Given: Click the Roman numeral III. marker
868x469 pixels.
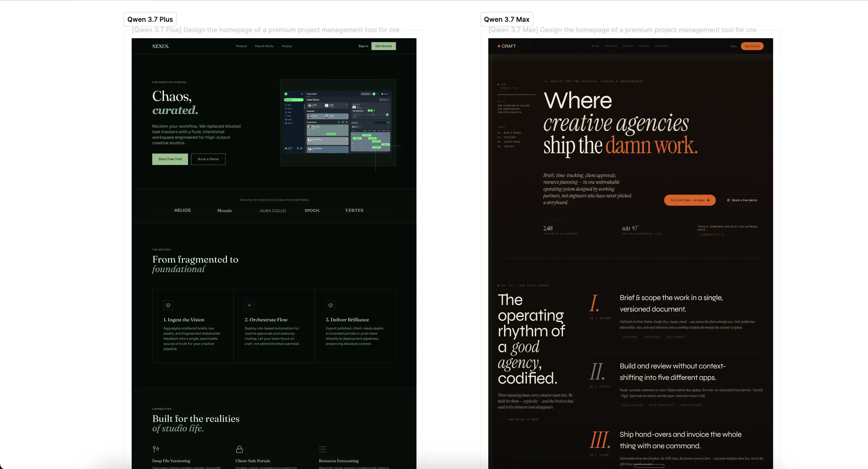Looking at the screenshot, I should [x=600, y=440].
